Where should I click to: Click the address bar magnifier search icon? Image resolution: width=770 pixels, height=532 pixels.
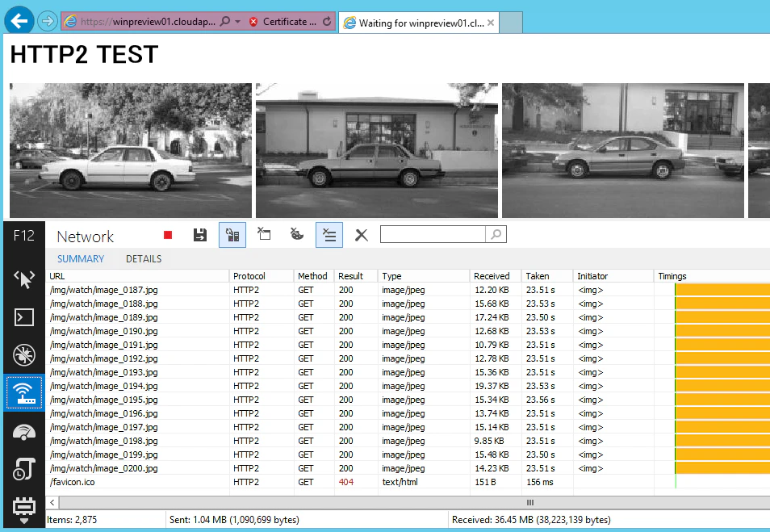[225, 22]
